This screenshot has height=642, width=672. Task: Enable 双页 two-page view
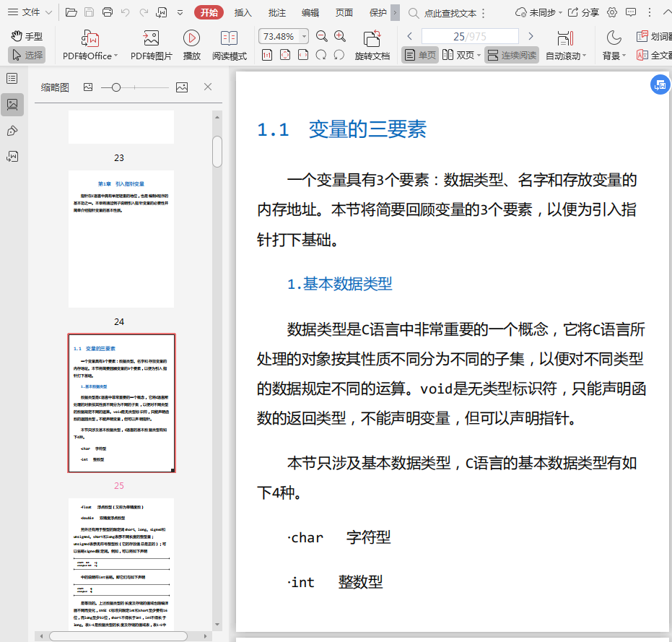tap(460, 55)
